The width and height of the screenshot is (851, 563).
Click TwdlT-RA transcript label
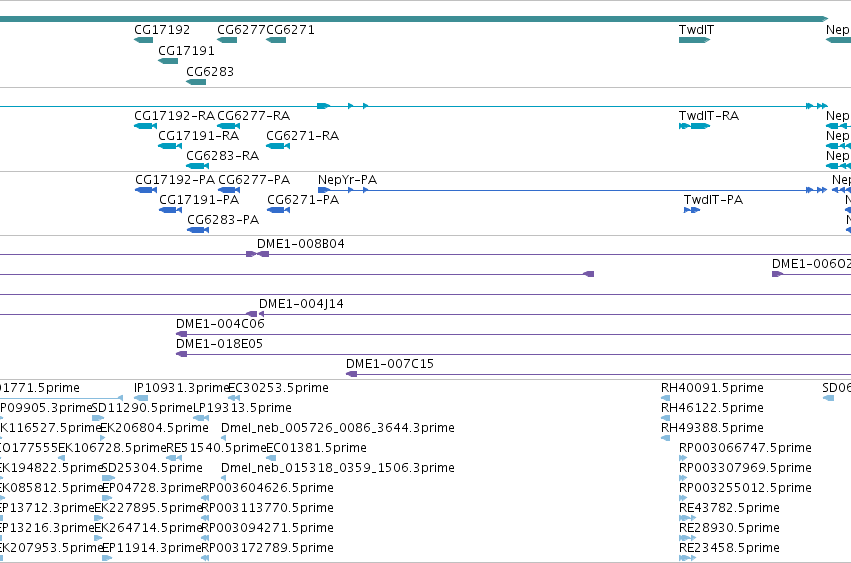tap(709, 116)
